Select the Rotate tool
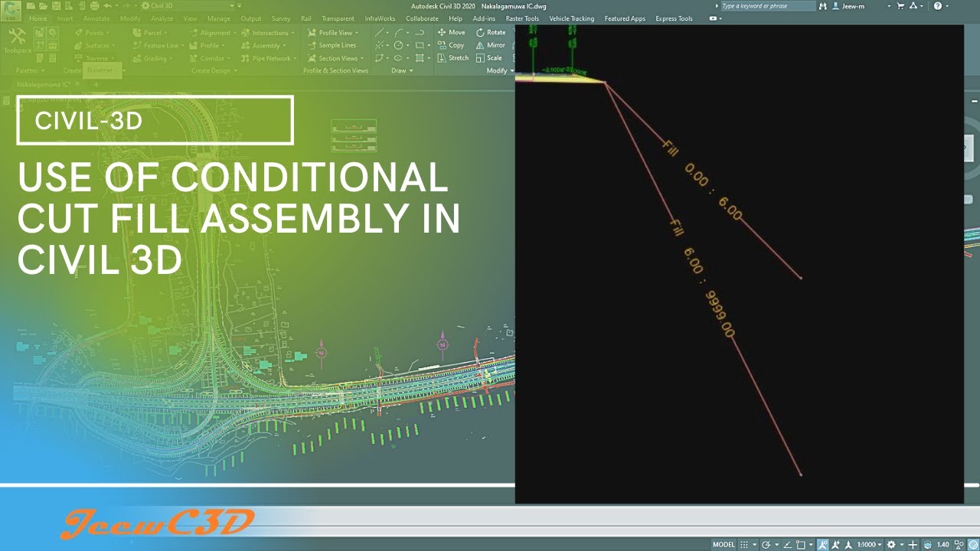The height and width of the screenshot is (551, 980). 491,33
